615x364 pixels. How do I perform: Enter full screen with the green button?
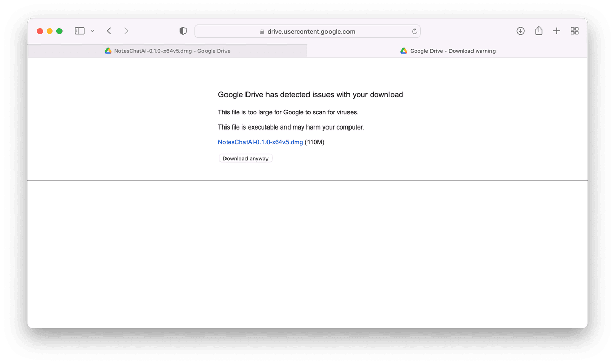click(59, 31)
